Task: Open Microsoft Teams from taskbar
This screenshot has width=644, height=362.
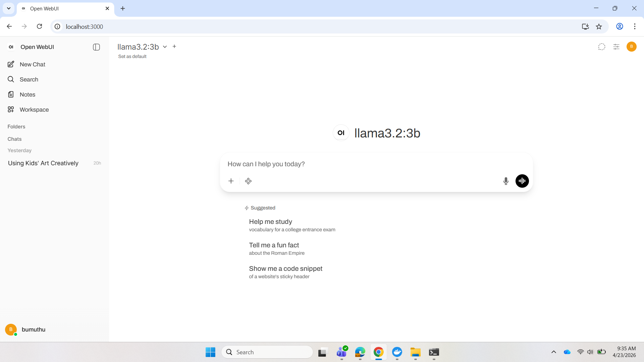Action: (x=342, y=352)
